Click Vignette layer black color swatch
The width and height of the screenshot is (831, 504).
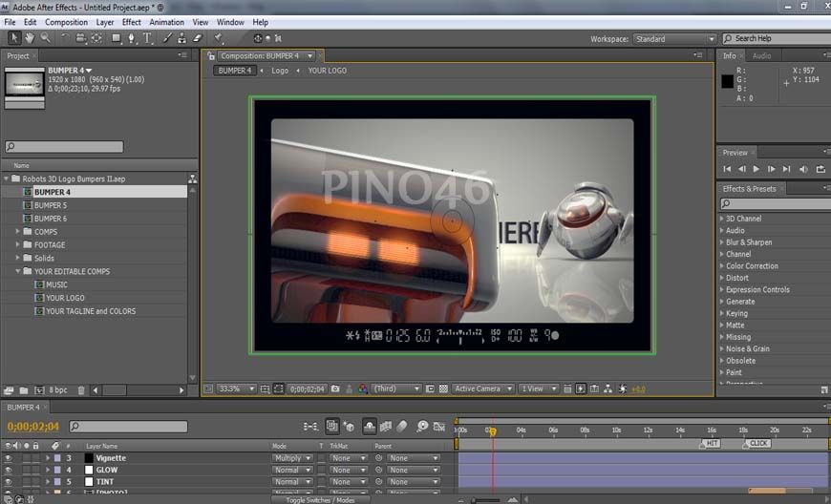[x=89, y=458]
